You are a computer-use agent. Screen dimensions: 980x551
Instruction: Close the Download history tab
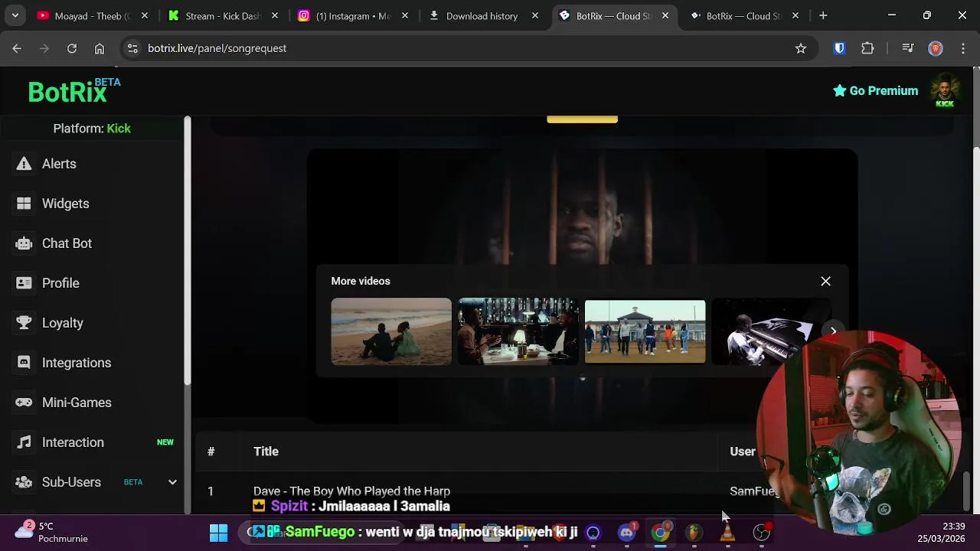(534, 15)
